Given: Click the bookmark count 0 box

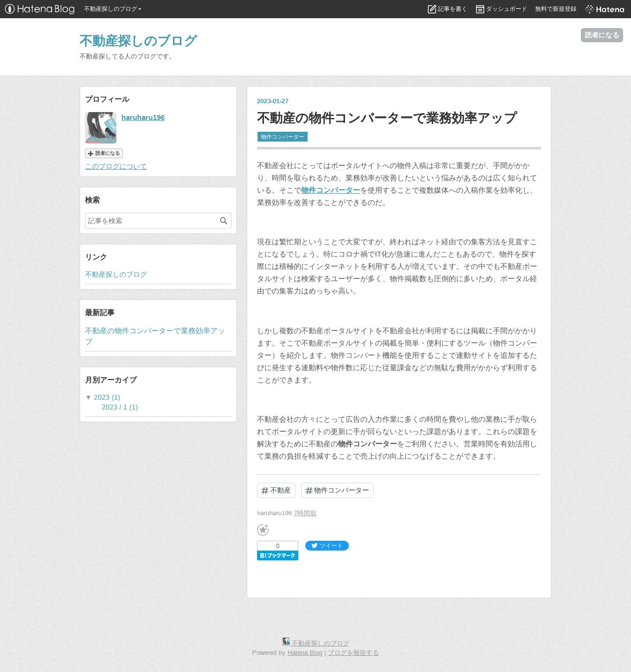Looking at the screenshot, I should tap(278, 546).
